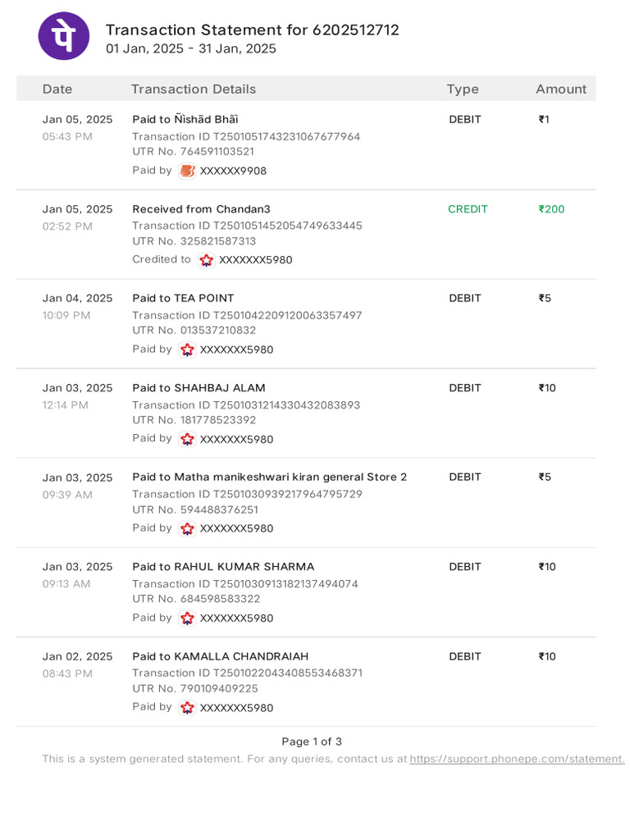Click bank icon in Matha manikeshwari row
This screenshot has height=840, width=630.
point(187,528)
